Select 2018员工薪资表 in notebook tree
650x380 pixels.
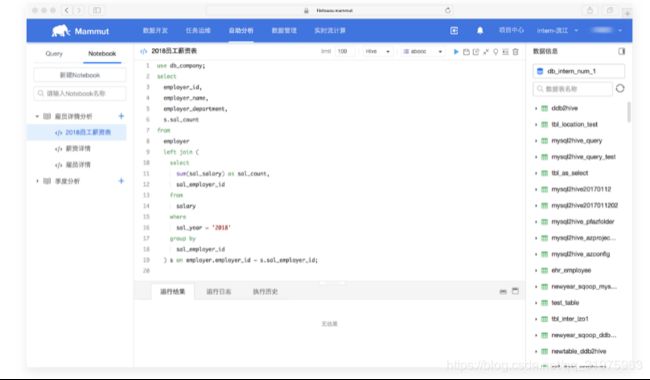point(77,132)
